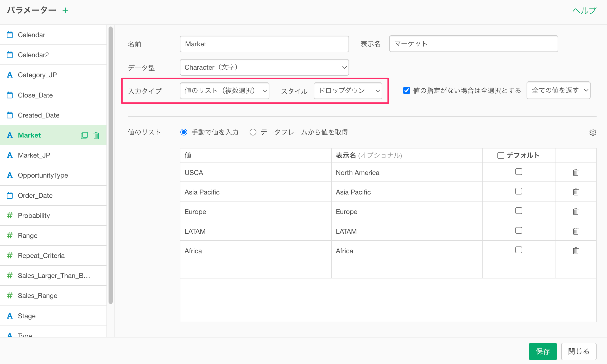Select OpportunityType parameter in list

(53, 175)
